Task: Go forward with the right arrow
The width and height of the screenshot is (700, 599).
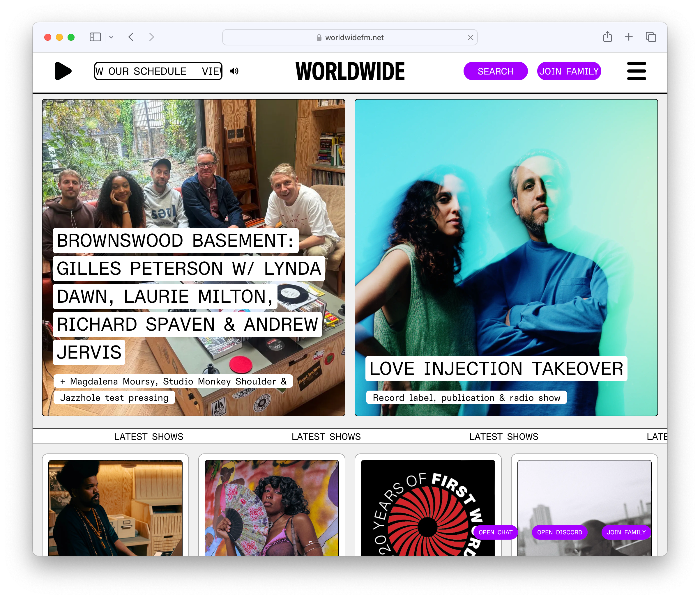Action: pos(151,37)
